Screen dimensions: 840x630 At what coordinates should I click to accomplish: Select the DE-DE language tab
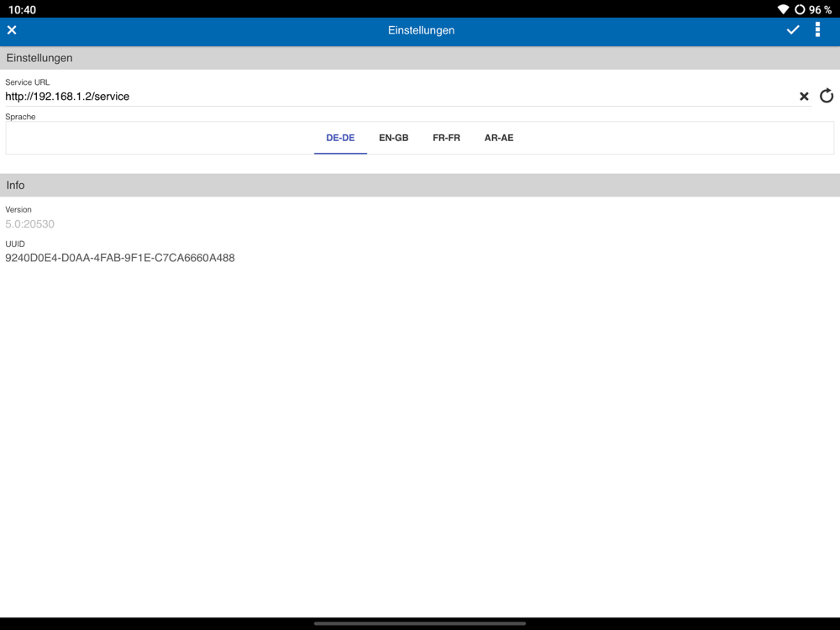pos(340,138)
